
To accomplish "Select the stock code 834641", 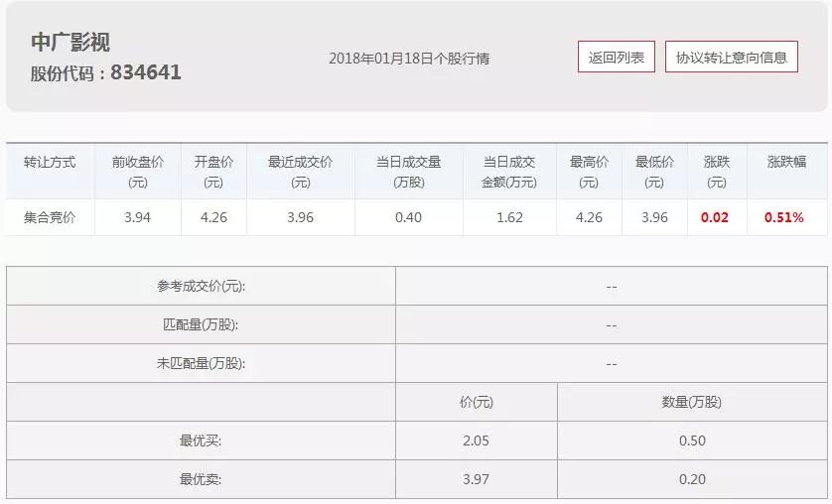I will 146,72.
